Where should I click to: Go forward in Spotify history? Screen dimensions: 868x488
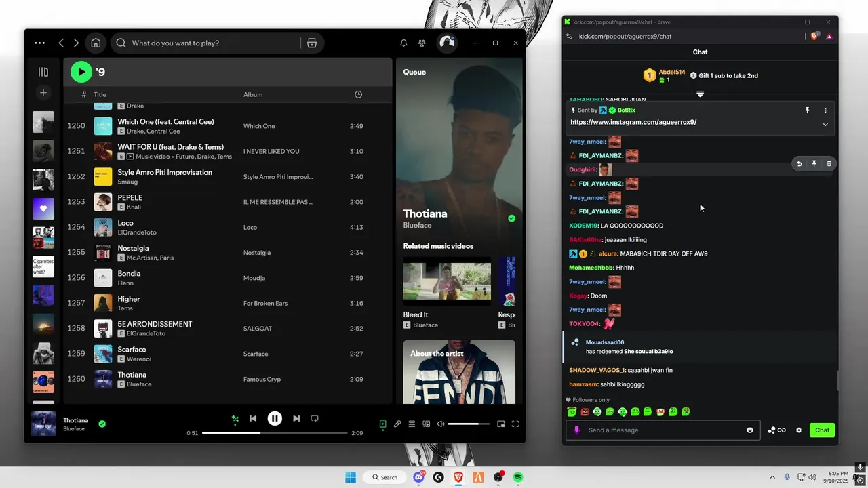(76, 43)
